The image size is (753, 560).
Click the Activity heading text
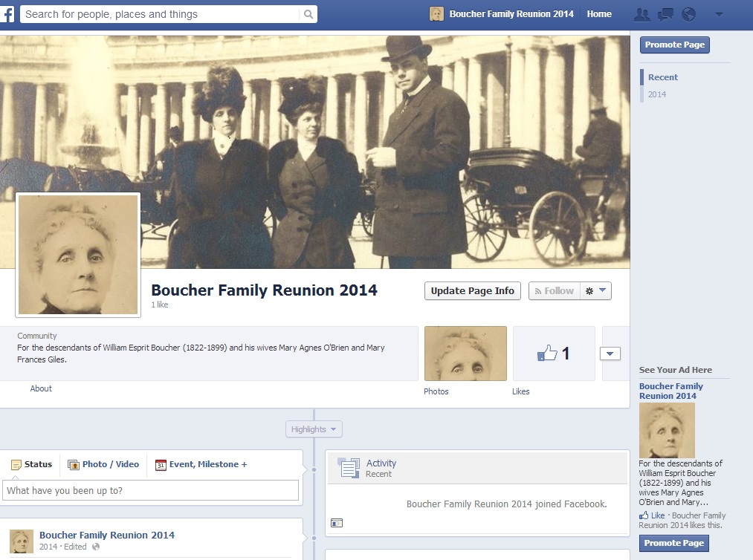(x=381, y=463)
